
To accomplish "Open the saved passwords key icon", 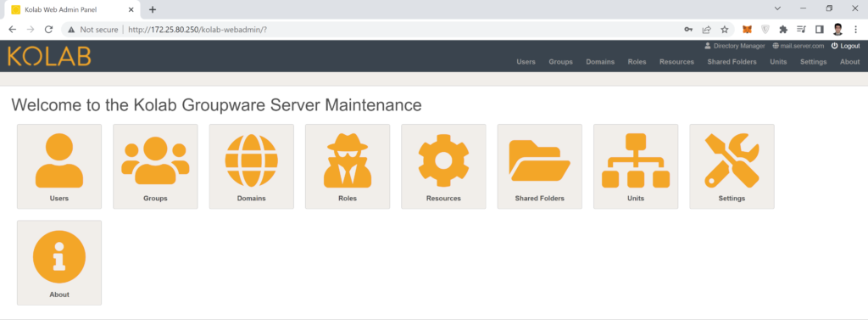I will (x=688, y=30).
